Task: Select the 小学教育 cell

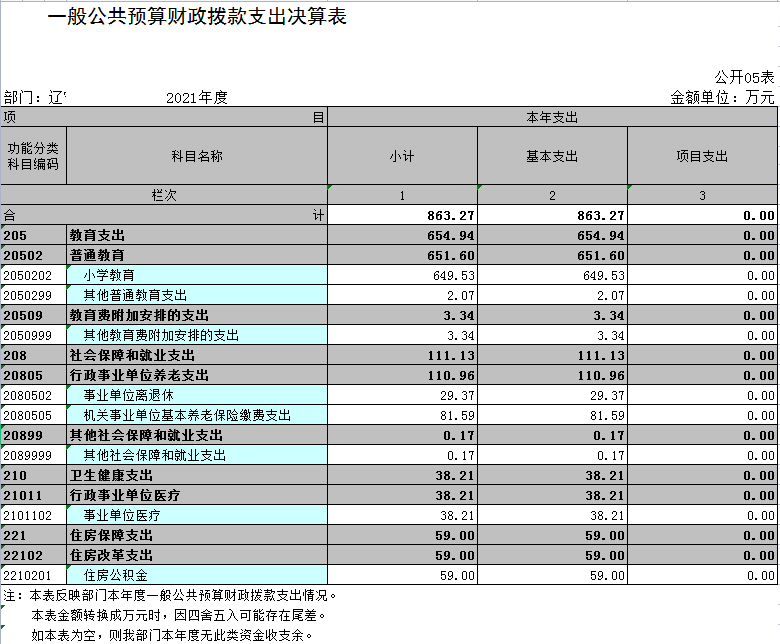Action: (x=196, y=275)
